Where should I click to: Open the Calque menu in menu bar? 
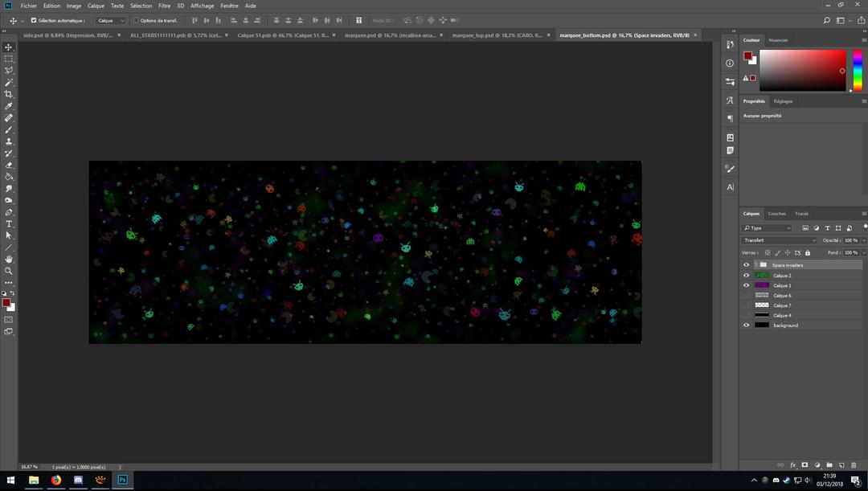click(x=96, y=6)
